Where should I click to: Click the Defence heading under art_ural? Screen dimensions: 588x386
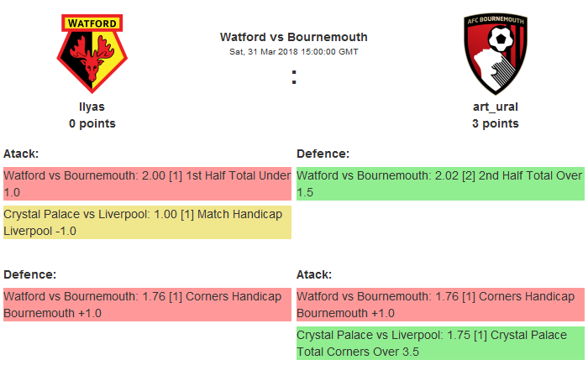[323, 154]
